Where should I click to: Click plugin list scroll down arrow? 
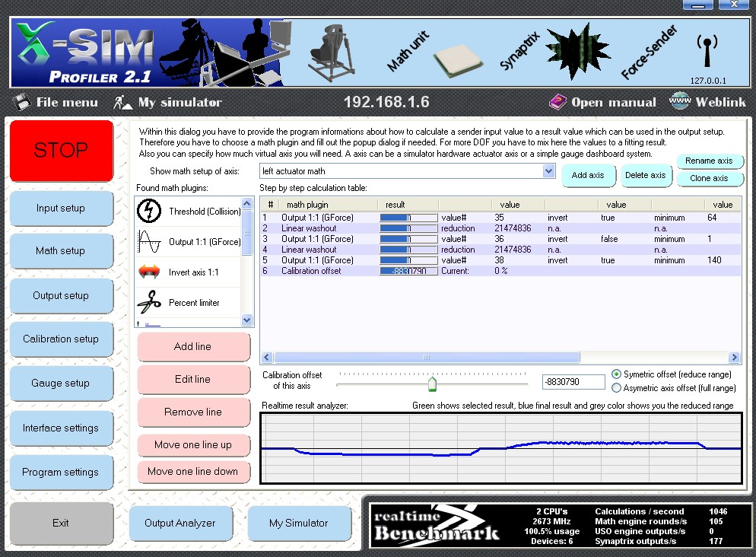pyautogui.click(x=247, y=320)
